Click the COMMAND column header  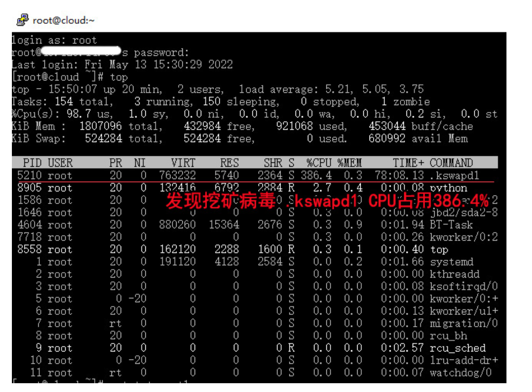(x=451, y=163)
